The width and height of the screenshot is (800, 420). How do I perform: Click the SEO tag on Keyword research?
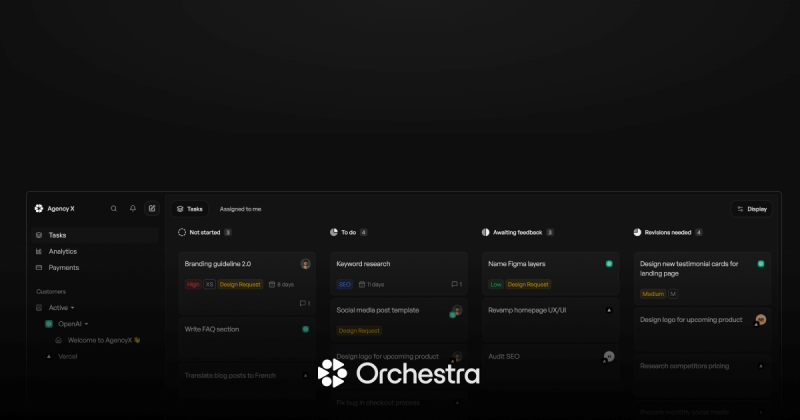point(345,284)
